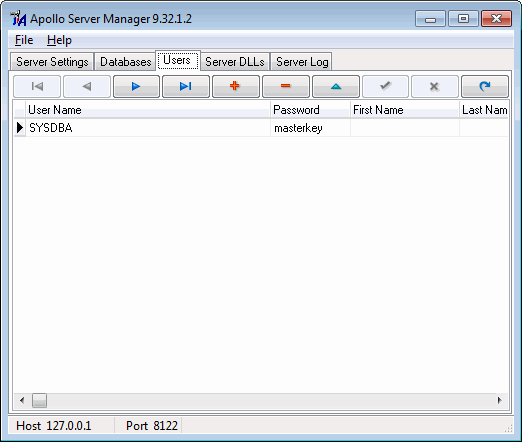Click the horizontal scrollbar left arrow

pos(22,400)
